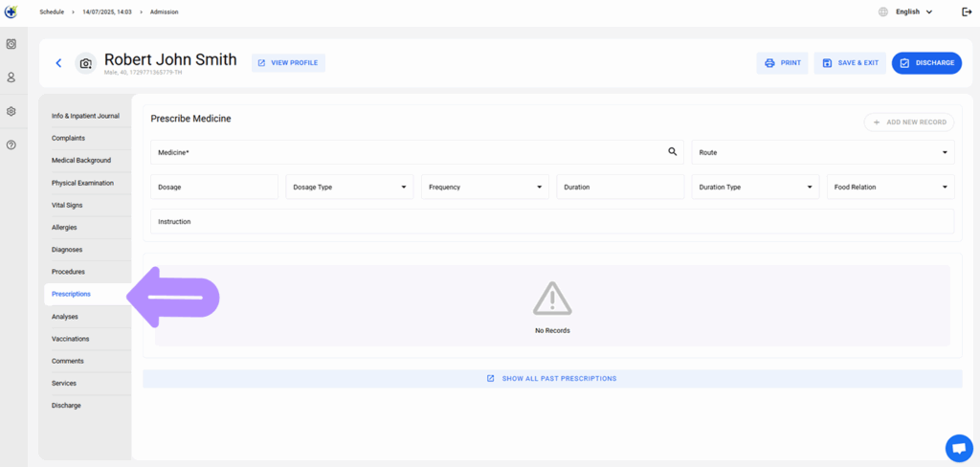
Task: Open the help question mark icon
Action: click(11, 145)
